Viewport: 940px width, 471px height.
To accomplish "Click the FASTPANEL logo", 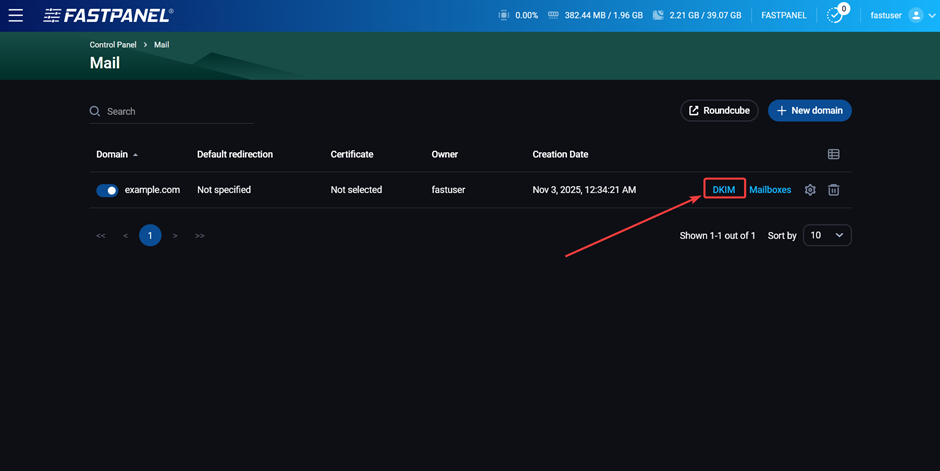I will (x=108, y=16).
